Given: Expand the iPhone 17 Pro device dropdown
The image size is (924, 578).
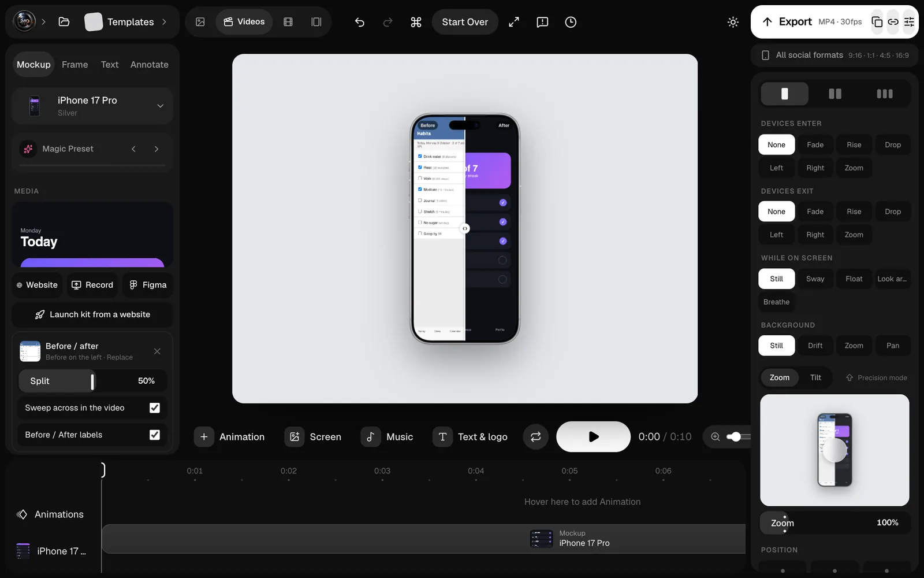Looking at the screenshot, I should point(92,106).
